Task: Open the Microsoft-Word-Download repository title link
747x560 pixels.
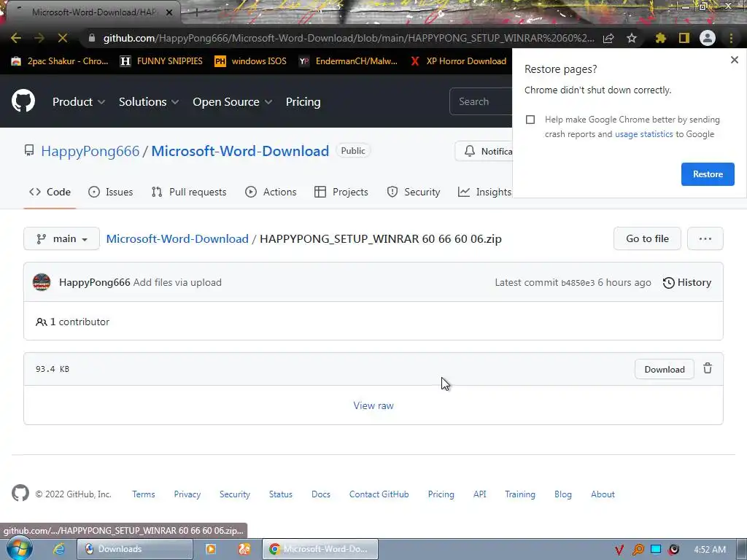Action: click(x=240, y=151)
